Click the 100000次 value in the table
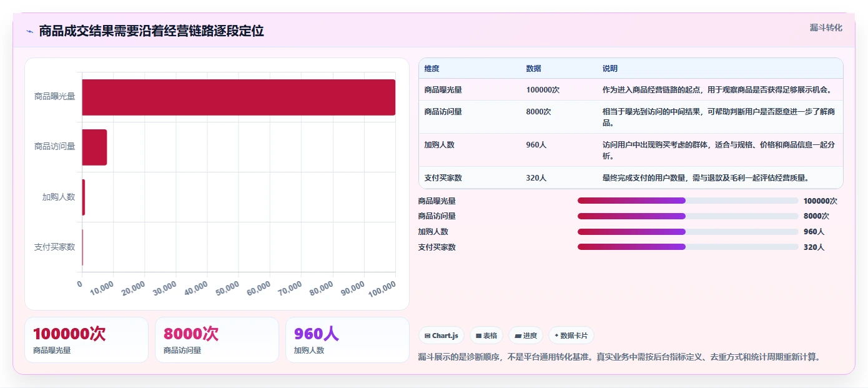Viewport: 868px width, 388px height. (x=543, y=90)
